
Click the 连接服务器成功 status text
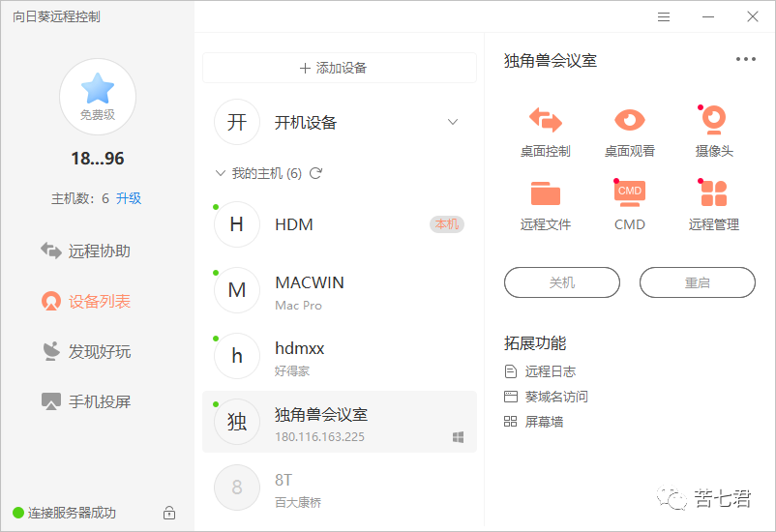[72, 513]
